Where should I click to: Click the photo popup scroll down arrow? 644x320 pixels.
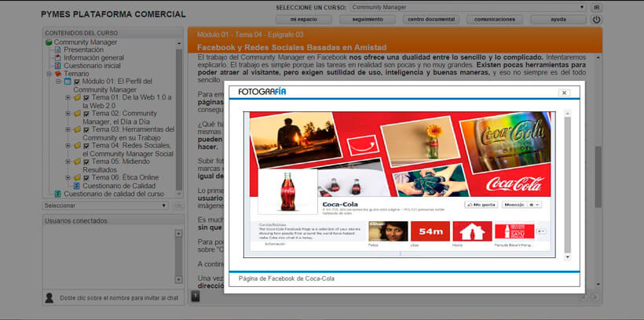tap(568, 256)
